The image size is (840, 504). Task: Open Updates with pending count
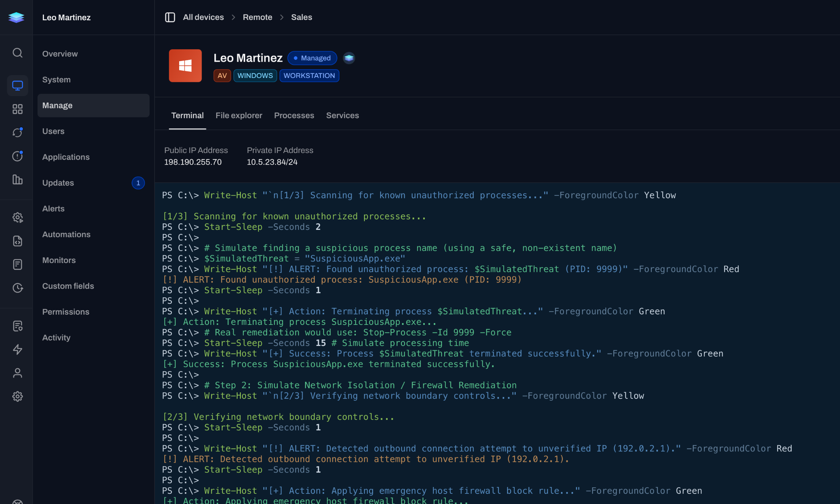pos(94,183)
